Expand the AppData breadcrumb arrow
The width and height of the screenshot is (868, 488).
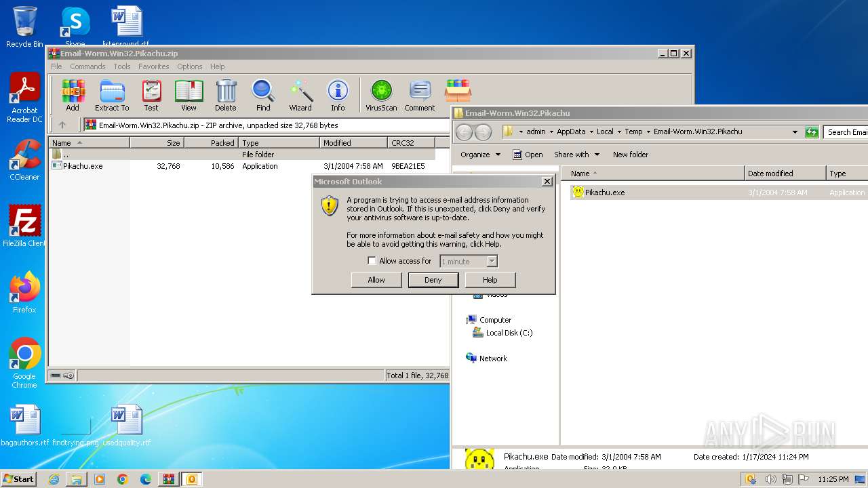[x=591, y=132]
